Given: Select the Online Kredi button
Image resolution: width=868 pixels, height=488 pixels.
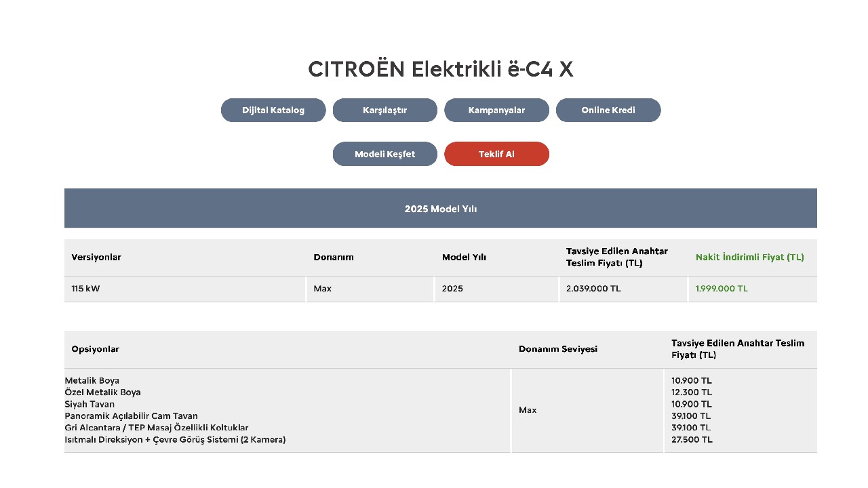Looking at the screenshot, I should tap(608, 110).
